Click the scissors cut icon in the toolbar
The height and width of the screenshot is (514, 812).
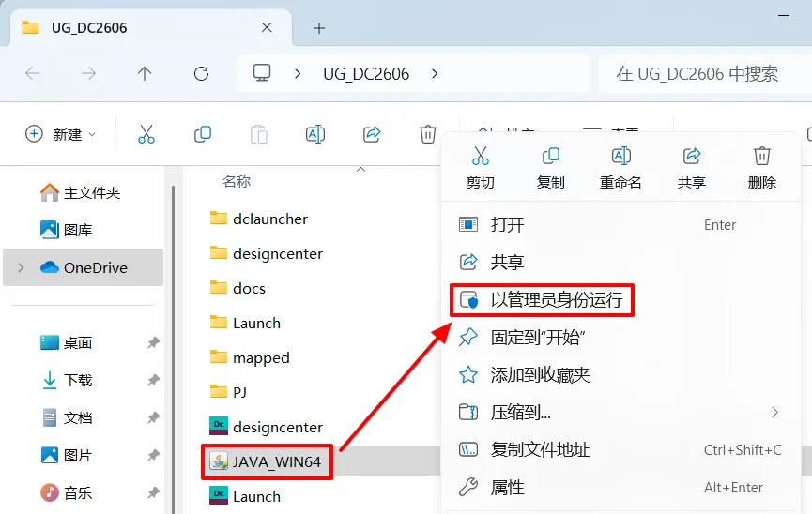pos(146,134)
